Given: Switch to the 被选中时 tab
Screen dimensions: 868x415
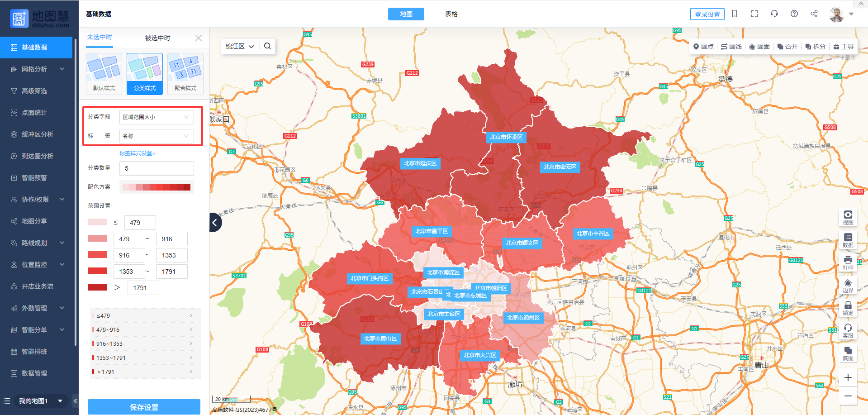Looking at the screenshot, I should point(157,38).
